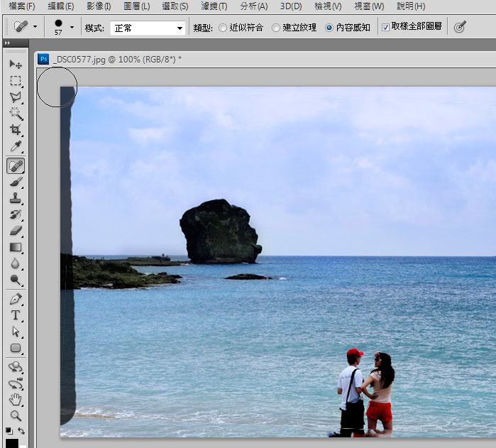
Task: Click the brush preview showing size 57
Action: [x=58, y=27]
